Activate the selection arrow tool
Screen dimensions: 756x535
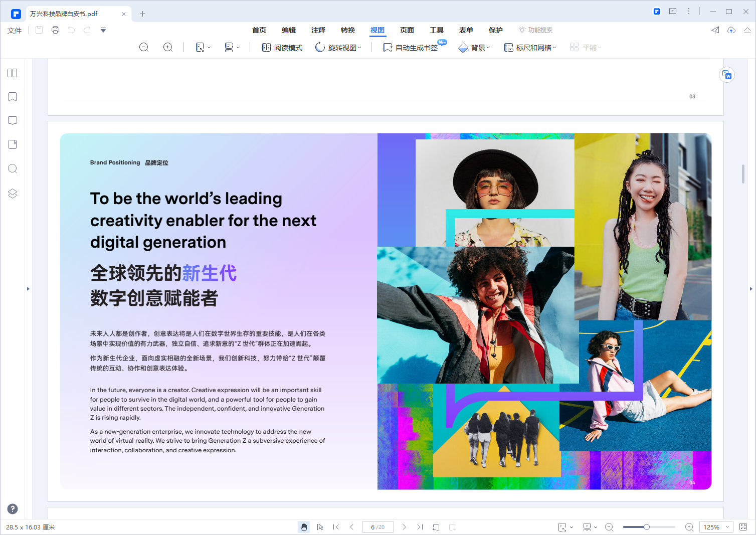(x=320, y=527)
